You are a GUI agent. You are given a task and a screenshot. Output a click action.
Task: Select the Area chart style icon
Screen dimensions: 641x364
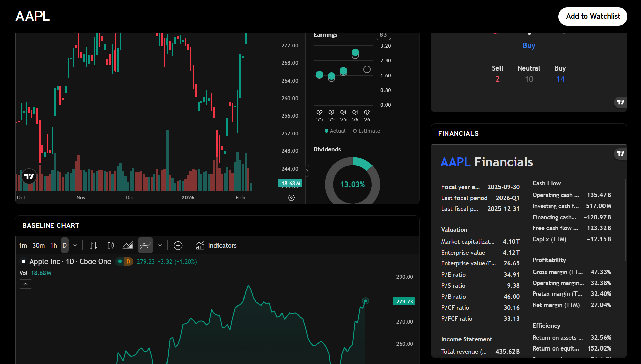(x=128, y=246)
